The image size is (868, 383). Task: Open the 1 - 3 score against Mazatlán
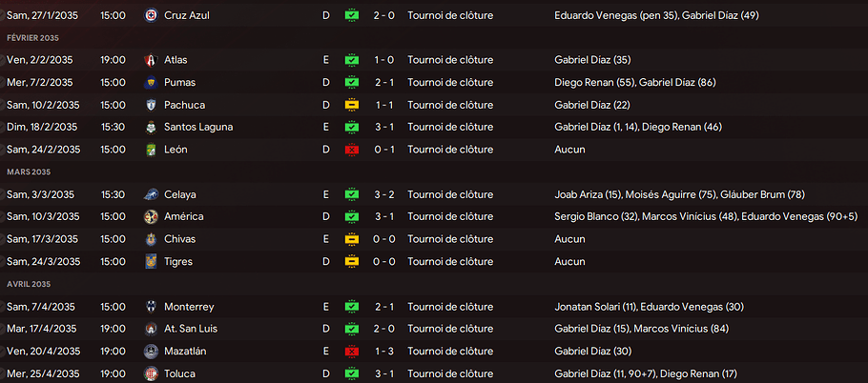383,352
